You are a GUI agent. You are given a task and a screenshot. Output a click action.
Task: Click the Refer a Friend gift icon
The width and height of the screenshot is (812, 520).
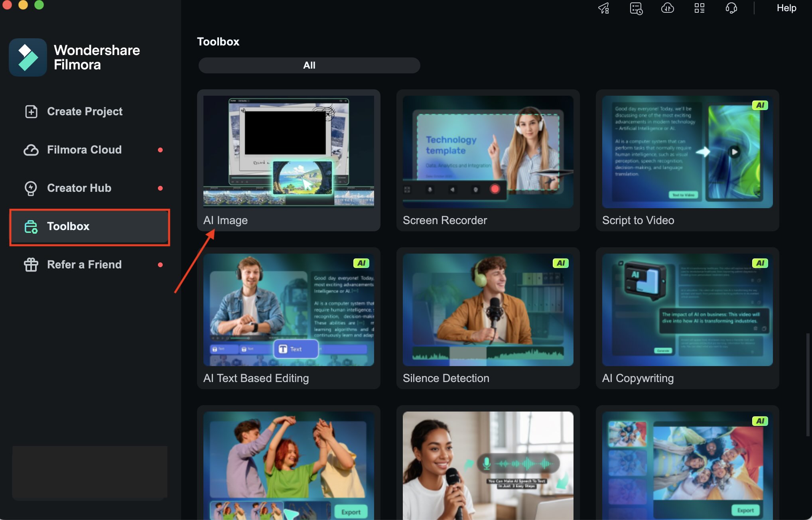[x=31, y=264]
